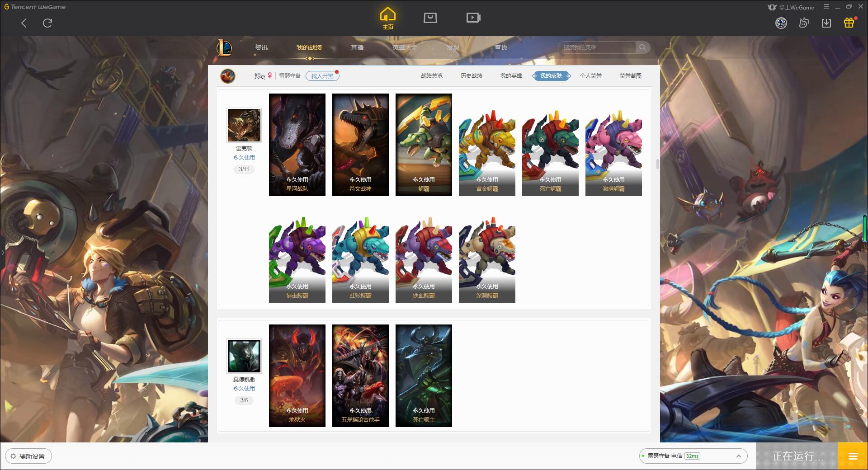
Task: Click the page vertical scrollbar handle
Action: 657,164
